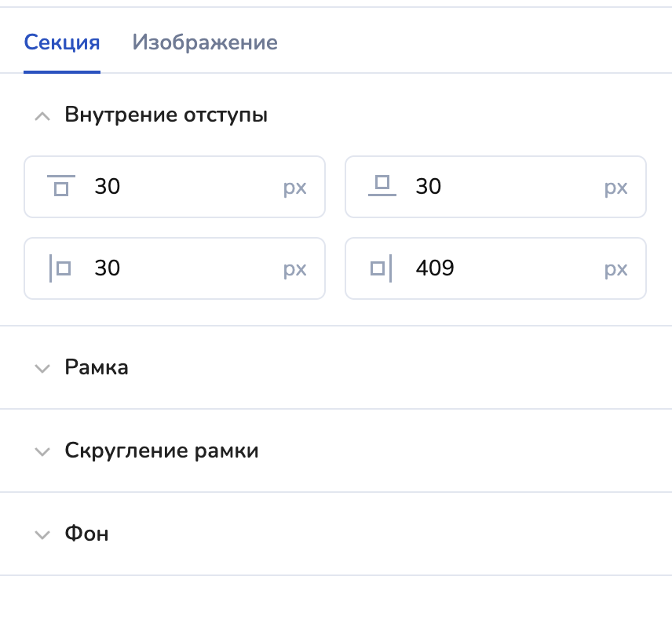
Task: Open the Изображение tab
Action: [205, 42]
